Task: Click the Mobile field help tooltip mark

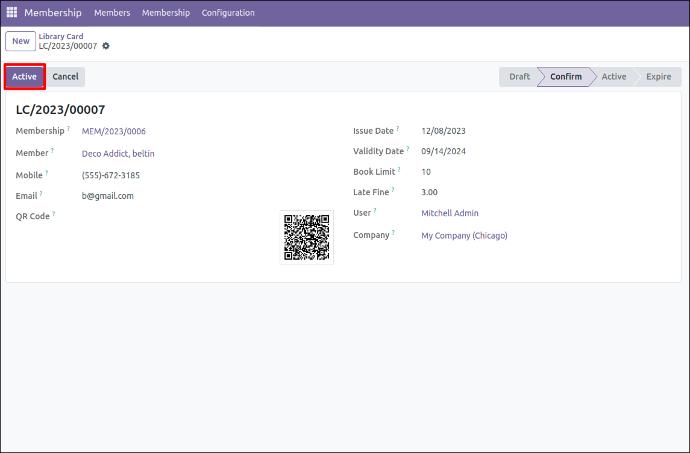Action: coord(47,173)
